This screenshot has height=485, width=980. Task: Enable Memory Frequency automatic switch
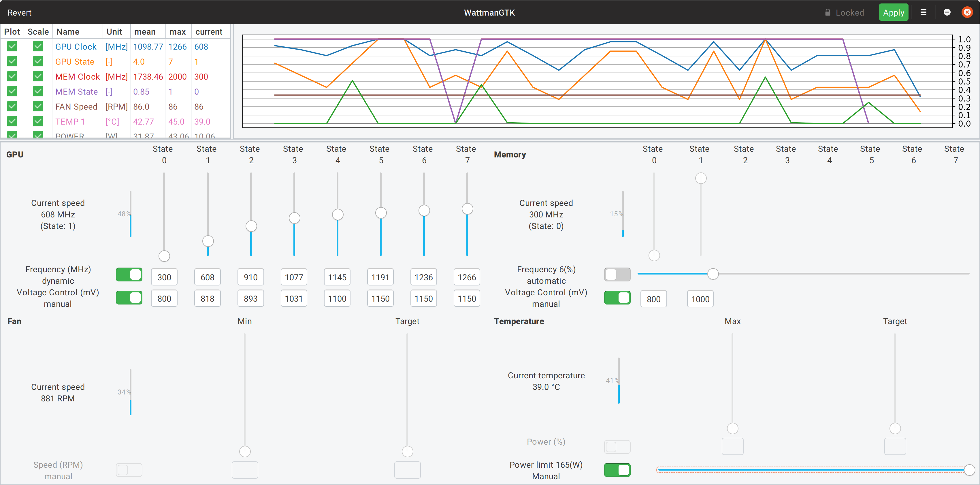click(x=617, y=275)
